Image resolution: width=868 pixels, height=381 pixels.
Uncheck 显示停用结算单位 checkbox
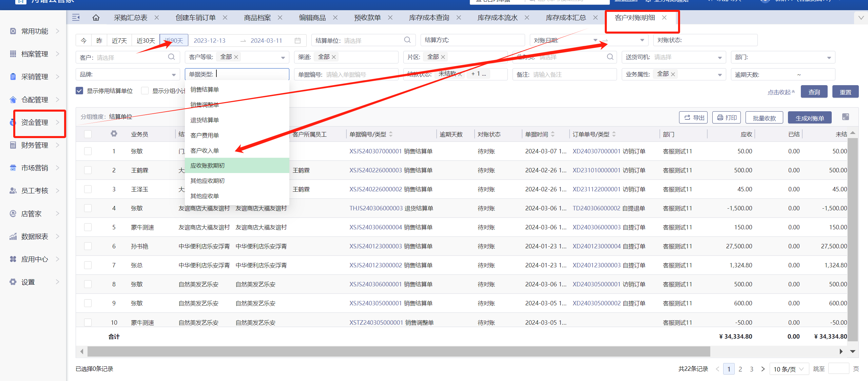pos(79,91)
